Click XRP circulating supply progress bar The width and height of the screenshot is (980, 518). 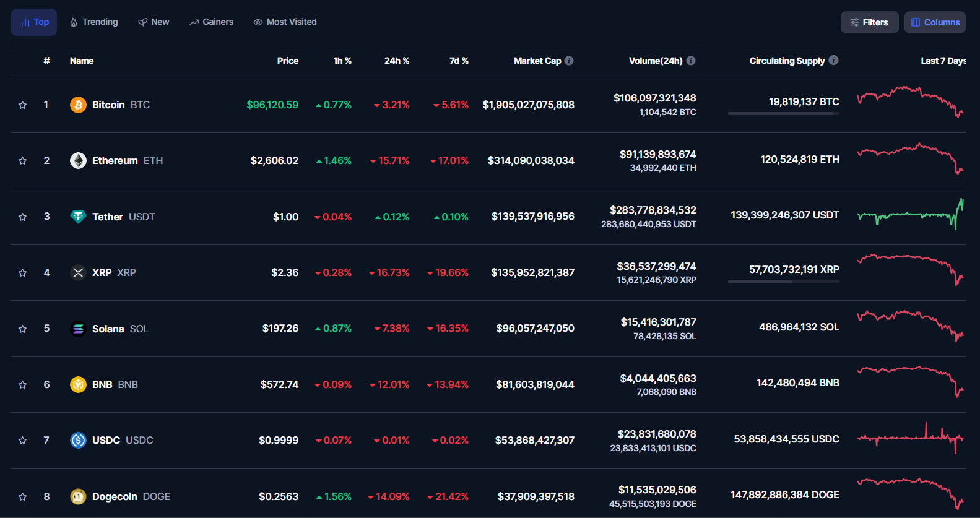click(784, 282)
